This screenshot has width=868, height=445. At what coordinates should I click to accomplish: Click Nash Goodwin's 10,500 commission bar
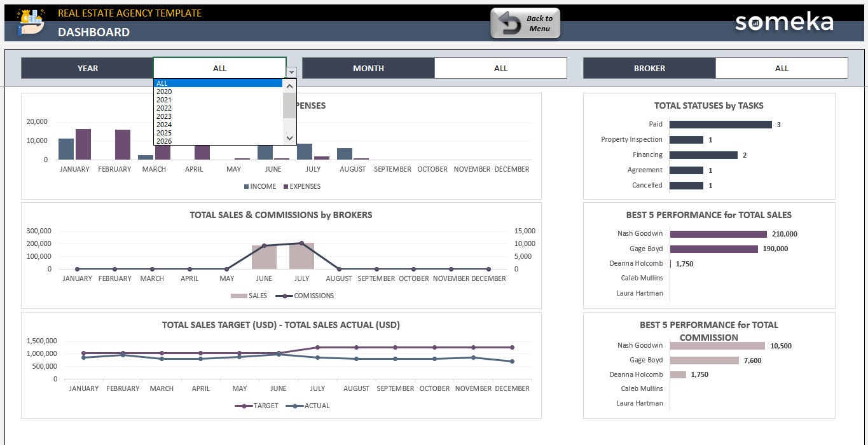(717, 346)
